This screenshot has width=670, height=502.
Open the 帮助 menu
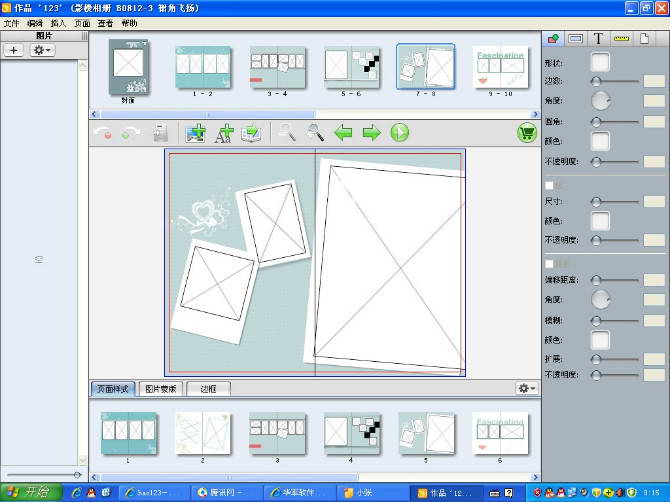(129, 23)
